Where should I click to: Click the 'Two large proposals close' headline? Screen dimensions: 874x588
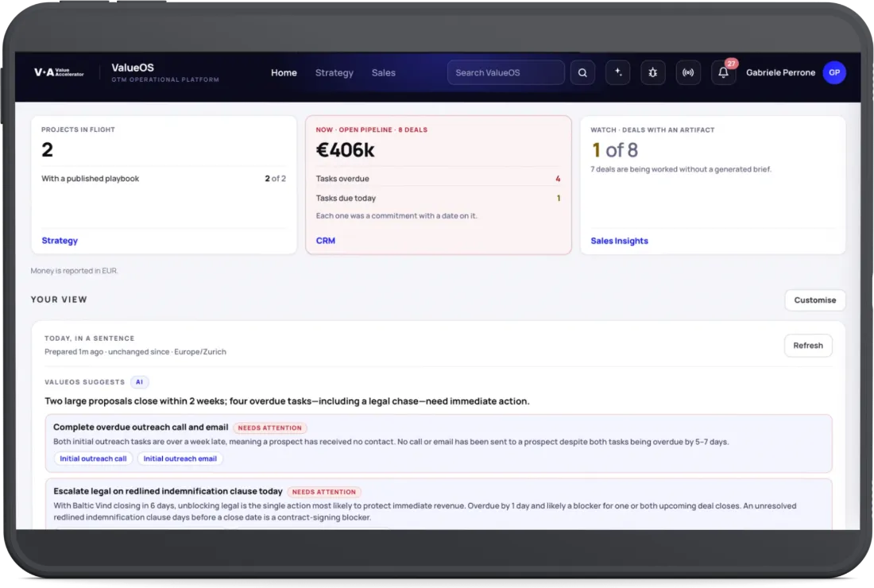pos(287,400)
